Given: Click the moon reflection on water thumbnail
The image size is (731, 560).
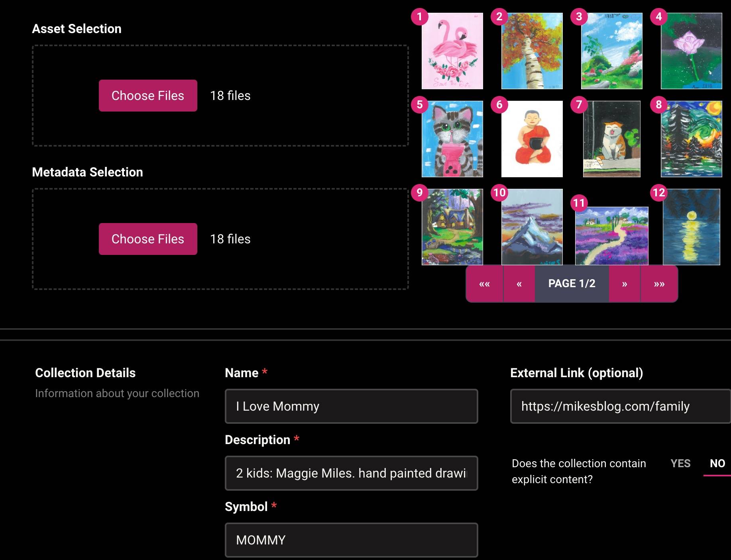Looking at the screenshot, I should [x=691, y=227].
